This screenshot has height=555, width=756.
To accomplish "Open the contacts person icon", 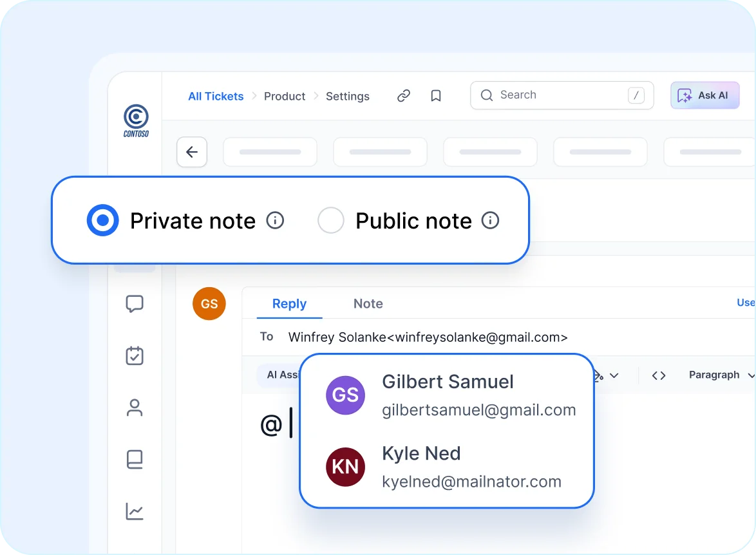I will click(135, 408).
